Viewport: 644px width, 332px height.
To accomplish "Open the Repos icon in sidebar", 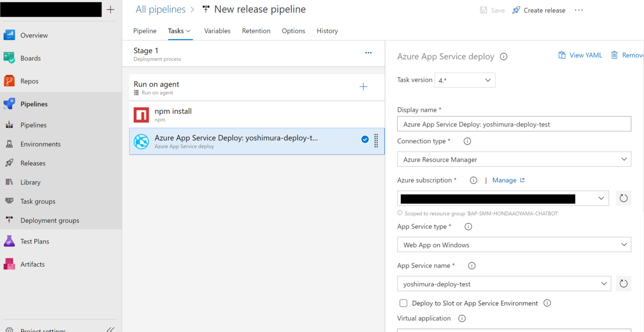I will (9, 81).
